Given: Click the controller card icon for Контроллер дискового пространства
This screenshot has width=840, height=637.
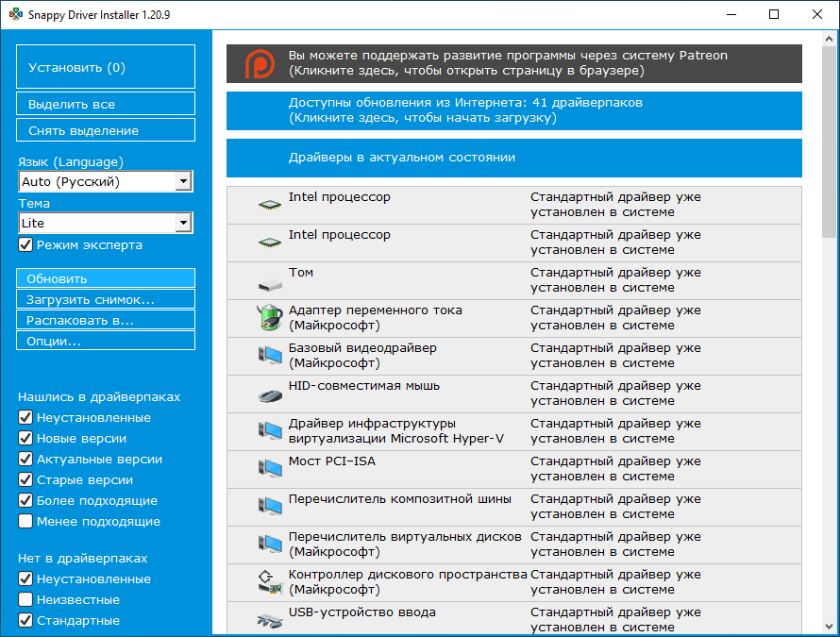Looking at the screenshot, I should [270, 582].
